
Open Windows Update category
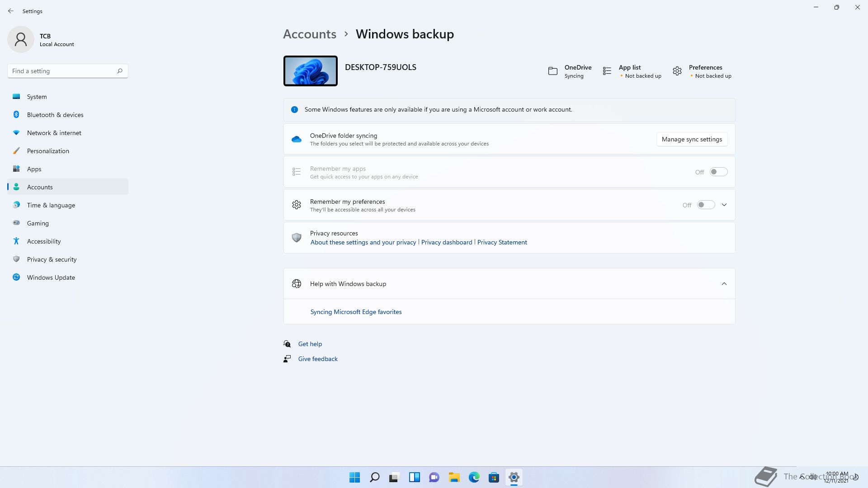click(x=68, y=277)
